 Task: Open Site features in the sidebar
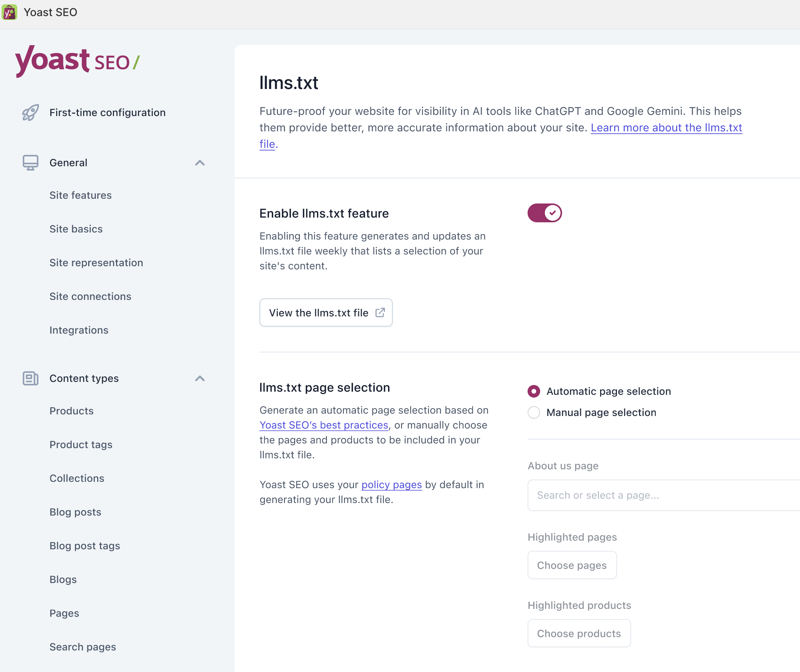[x=80, y=195]
